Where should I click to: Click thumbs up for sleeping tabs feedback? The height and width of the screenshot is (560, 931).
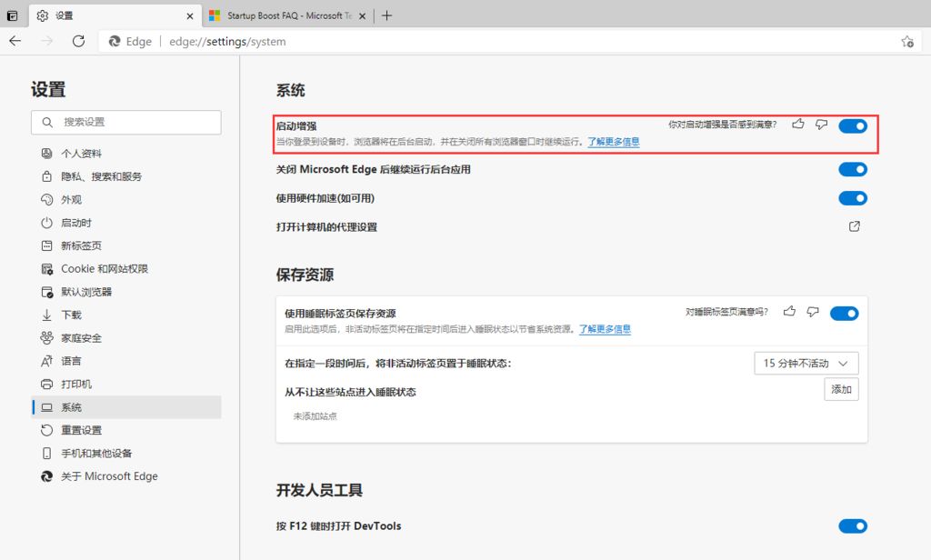pyautogui.click(x=789, y=312)
